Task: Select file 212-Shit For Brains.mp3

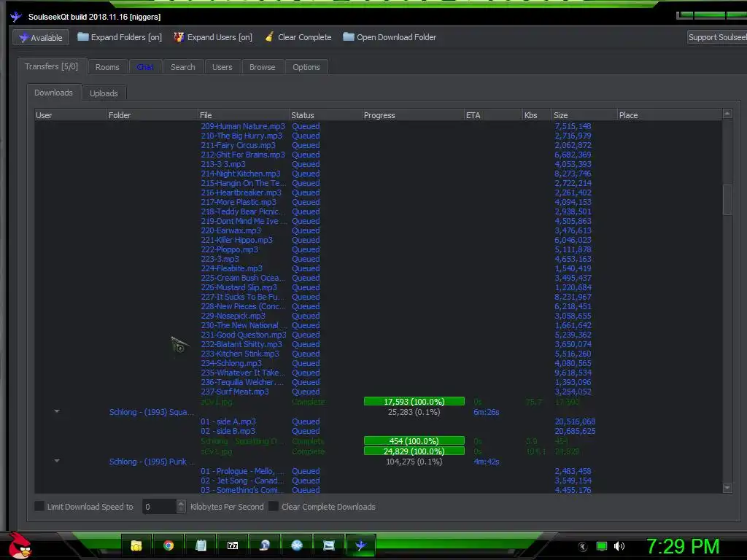Action: (242, 155)
